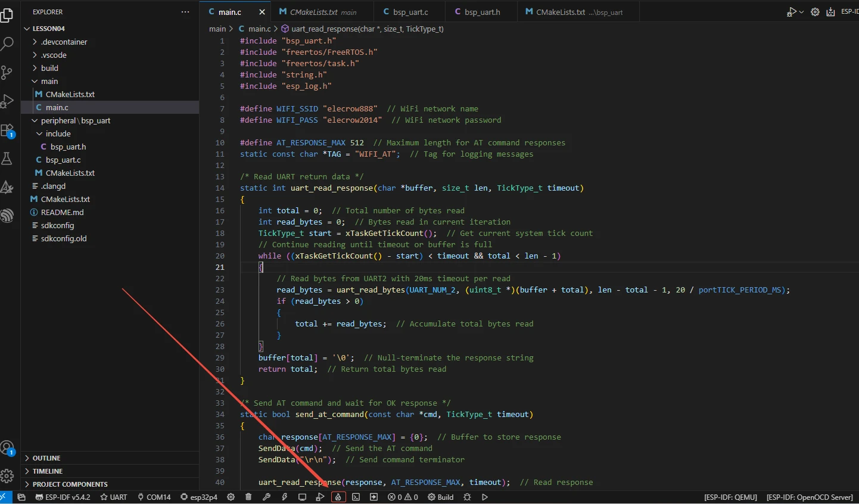This screenshot has height=504, width=859.
Task: Open the Extensions view with badge
Action: 7,130
